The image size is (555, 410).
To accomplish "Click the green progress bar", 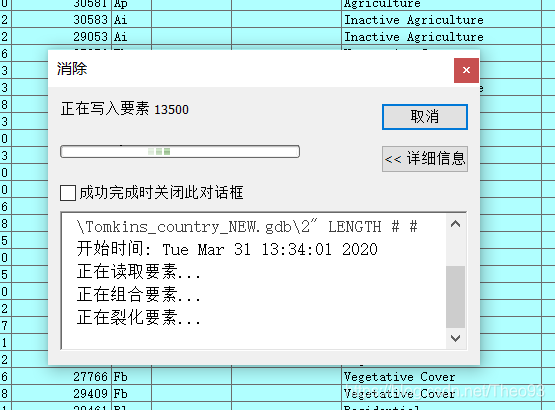I will pyautogui.click(x=180, y=152).
